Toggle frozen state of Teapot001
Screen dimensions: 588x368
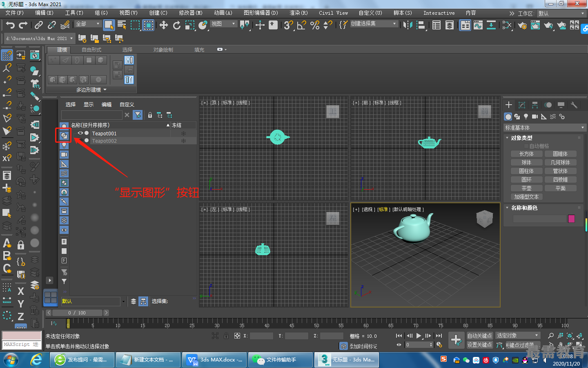coord(183,133)
